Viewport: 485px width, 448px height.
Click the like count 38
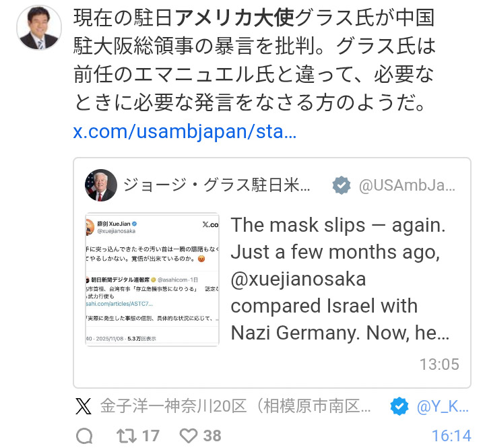point(212,436)
